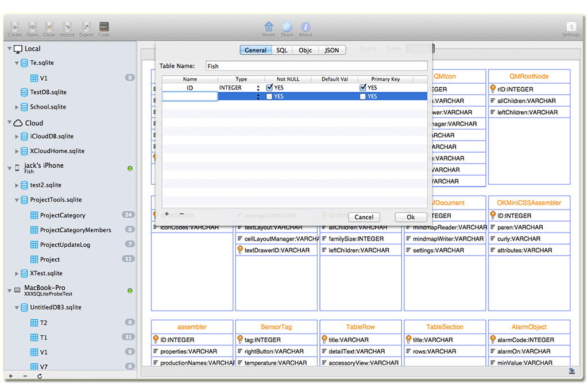The width and height of the screenshot is (588, 392).
Task: Check Primary Key on the new empty row
Action: click(x=363, y=96)
